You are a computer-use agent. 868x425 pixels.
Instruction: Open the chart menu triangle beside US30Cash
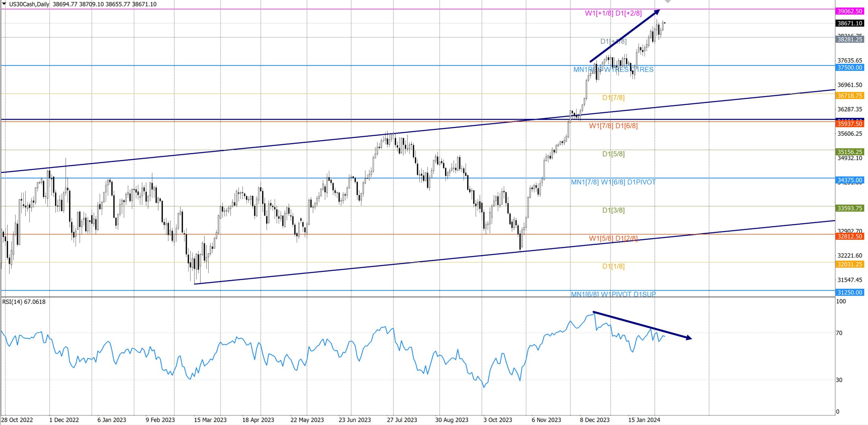point(4,4)
